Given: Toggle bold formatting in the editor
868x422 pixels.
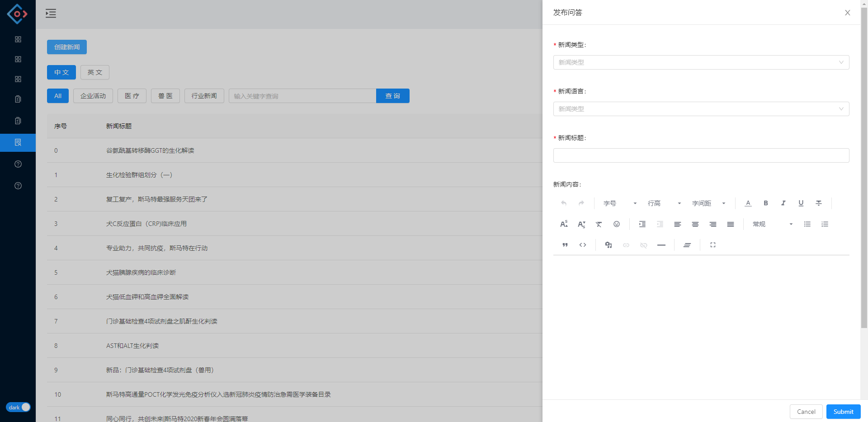Looking at the screenshot, I should pyautogui.click(x=766, y=203).
